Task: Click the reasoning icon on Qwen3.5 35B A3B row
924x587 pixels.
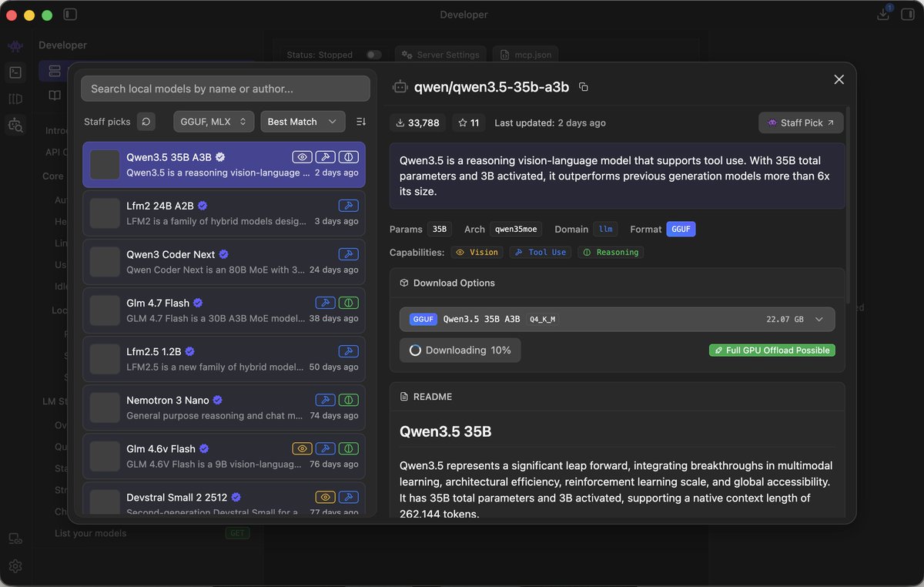Action: point(349,157)
